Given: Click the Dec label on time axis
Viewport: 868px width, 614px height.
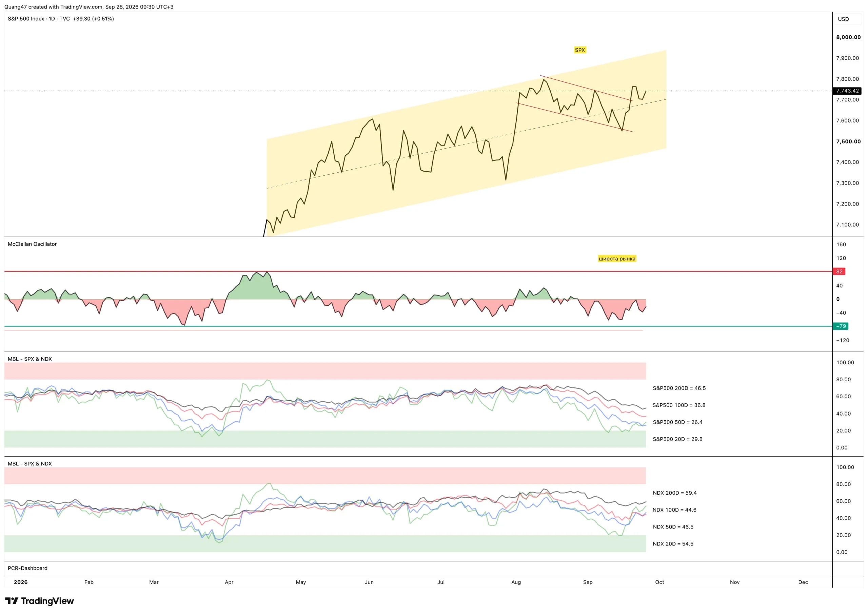Looking at the screenshot, I should pos(803,582).
